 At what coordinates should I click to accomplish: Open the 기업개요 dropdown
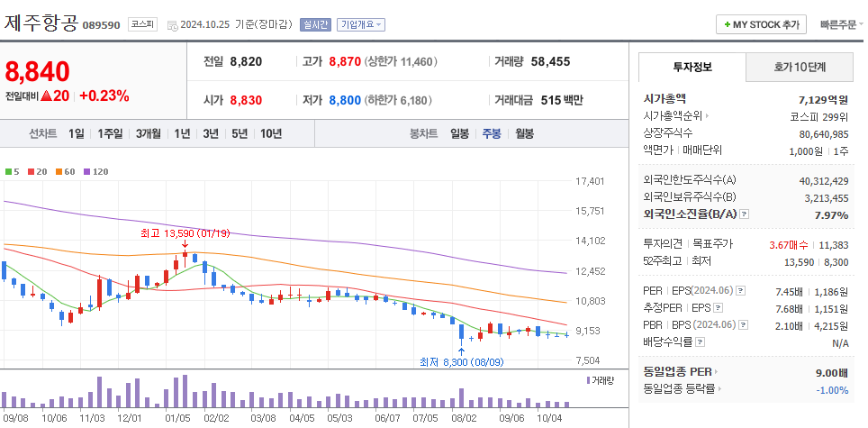[361, 25]
